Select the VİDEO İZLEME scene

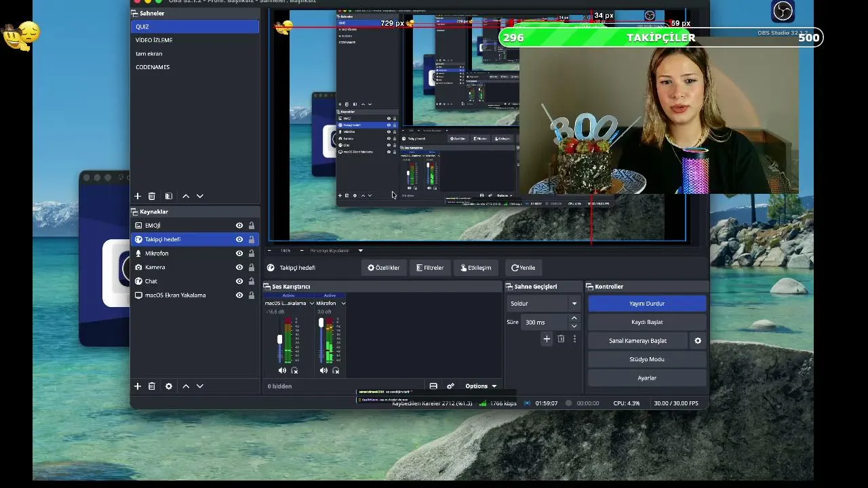(x=195, y=40)
